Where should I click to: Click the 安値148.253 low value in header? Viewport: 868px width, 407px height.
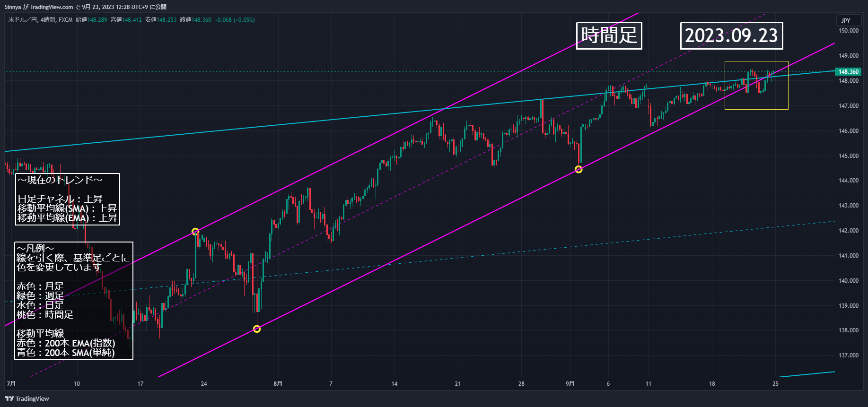coord(161,20)
